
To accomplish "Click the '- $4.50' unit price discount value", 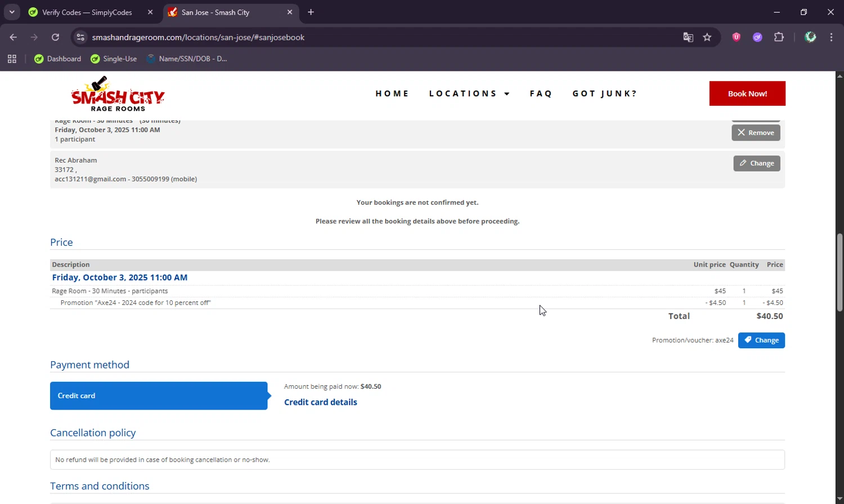I will 716,303.
